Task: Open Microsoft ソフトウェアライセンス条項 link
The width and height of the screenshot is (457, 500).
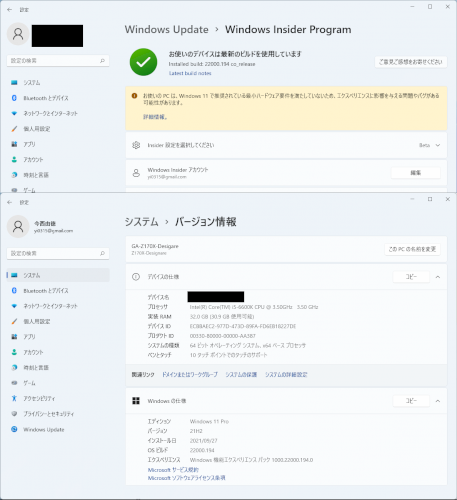Action: (186, 478)
